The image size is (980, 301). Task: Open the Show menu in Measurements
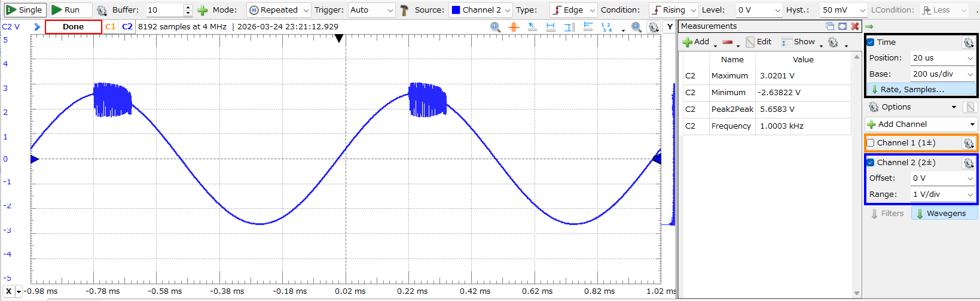(799, 42)
